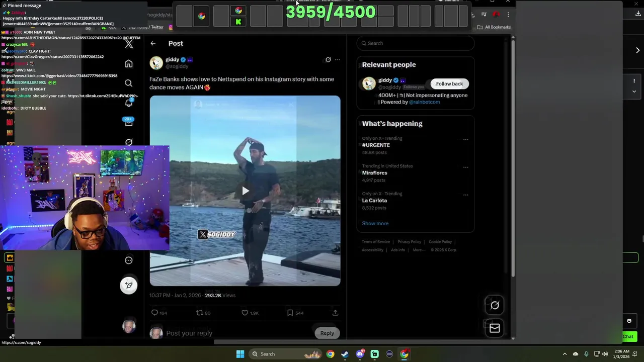
Task: Open emoji picker smiley in chat
Action: coord(629,321)
